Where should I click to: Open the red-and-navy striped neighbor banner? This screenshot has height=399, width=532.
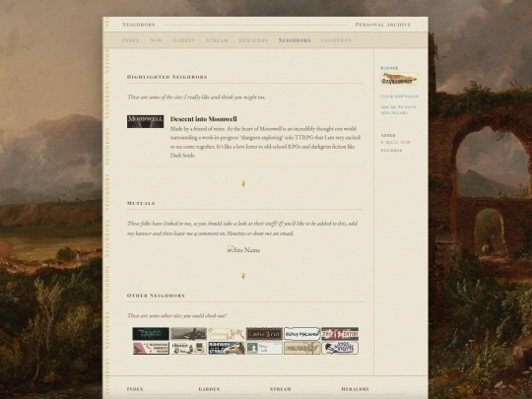(340, 334)
